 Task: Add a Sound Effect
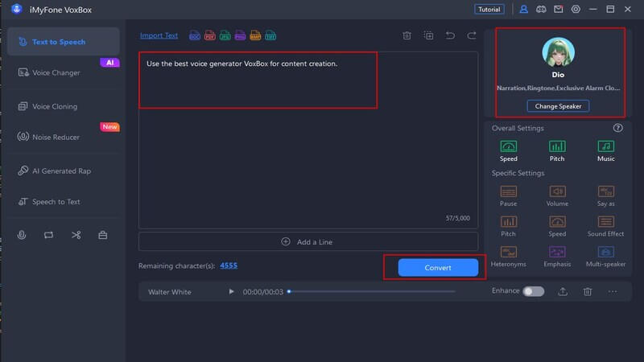point(606,226)
